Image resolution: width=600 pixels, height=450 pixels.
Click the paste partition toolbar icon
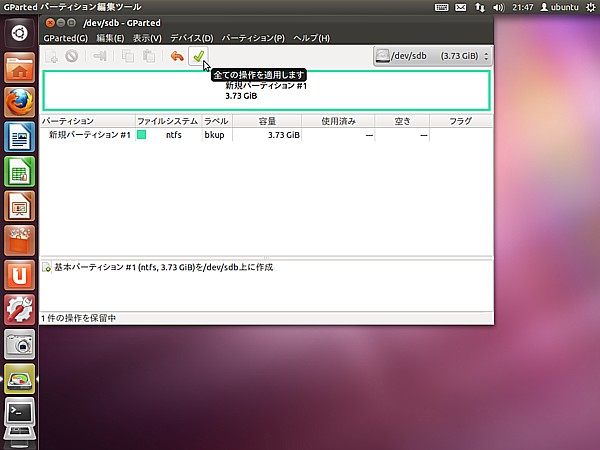(148, 56)
